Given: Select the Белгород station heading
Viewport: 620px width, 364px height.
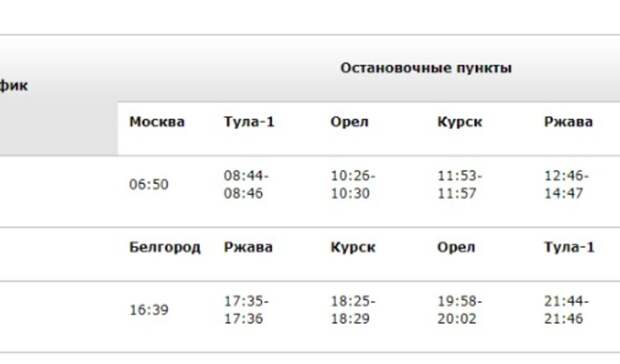Looking at the screenshot, I should [165, 248].
